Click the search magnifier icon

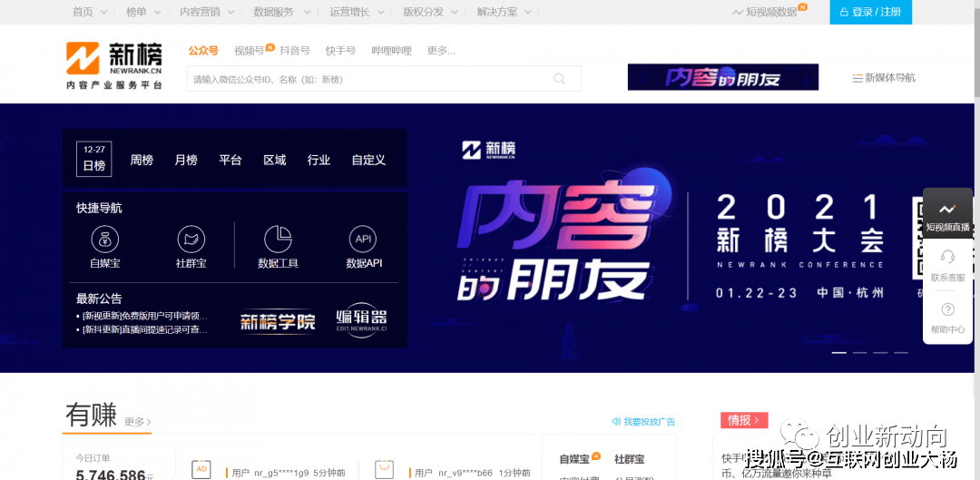559,79
